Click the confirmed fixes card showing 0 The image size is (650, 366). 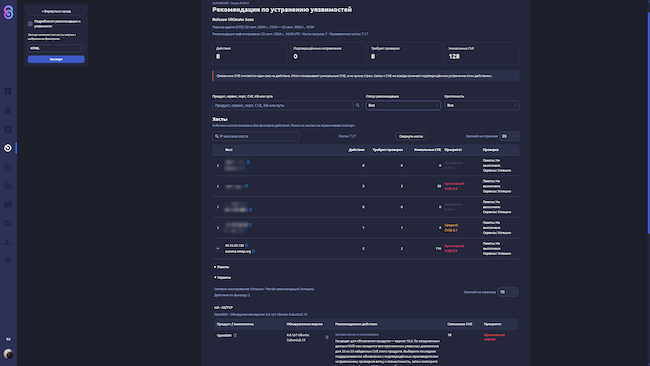coord(327,53)
